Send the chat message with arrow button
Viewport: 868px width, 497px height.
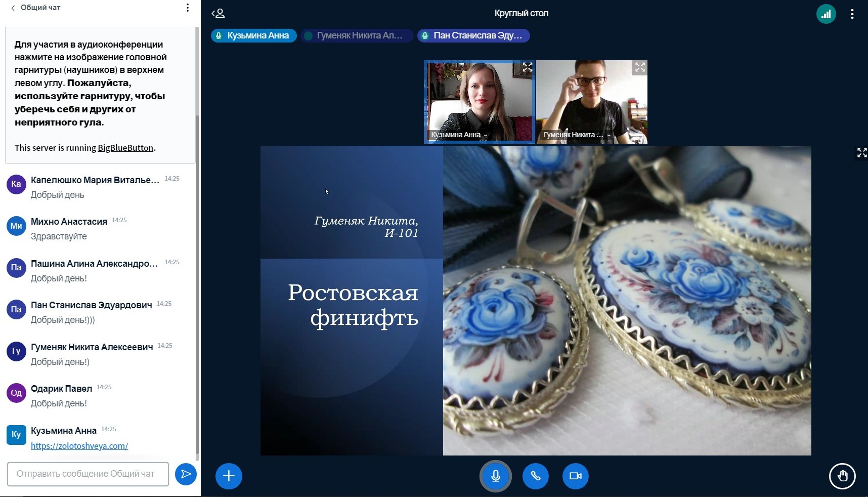pos(186,474)
